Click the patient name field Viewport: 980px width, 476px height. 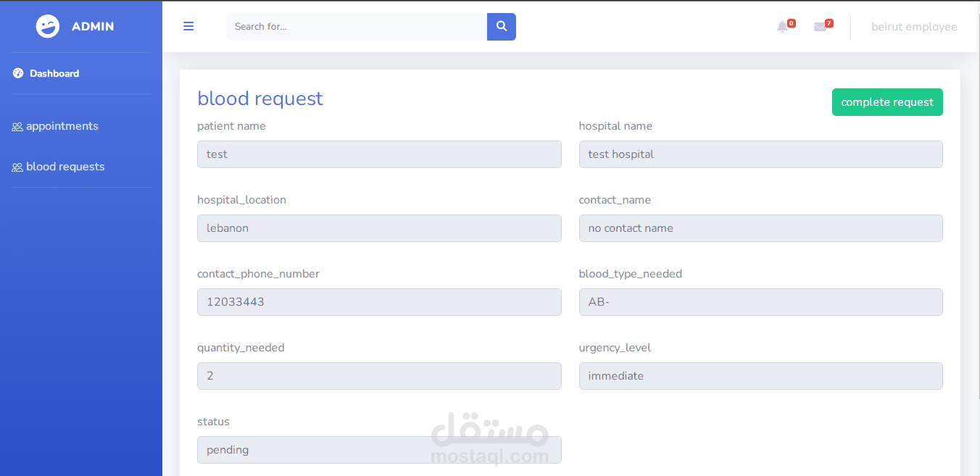(x=379, y=154)
